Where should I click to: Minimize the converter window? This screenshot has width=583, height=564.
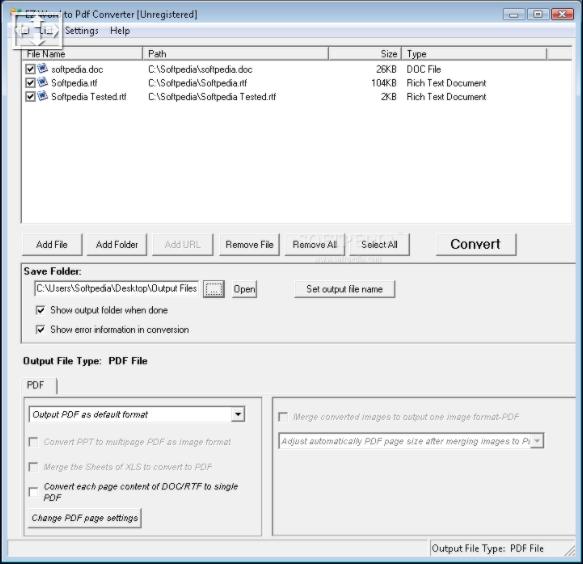pos(514,14)
